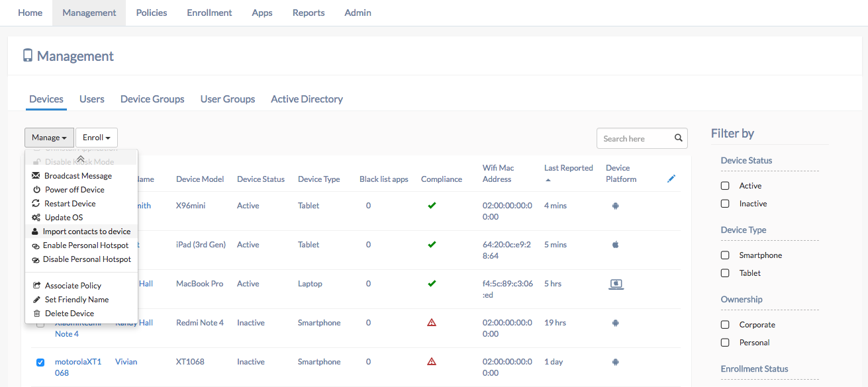Click the green compliance check for MacBook Pro
Screen dimensions: 868x387
tap(432, 284)
